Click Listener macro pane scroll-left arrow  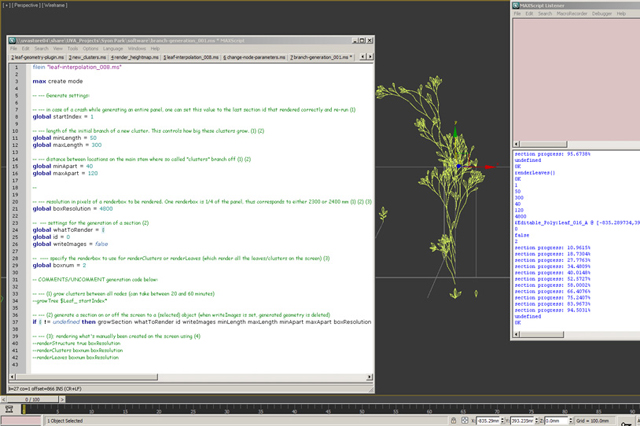point(516,144)
